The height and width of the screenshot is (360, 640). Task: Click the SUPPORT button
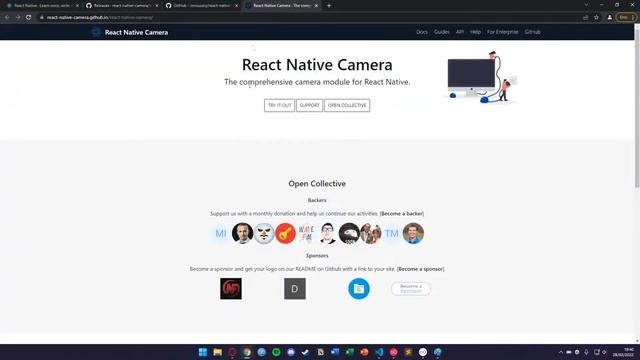pos(309,105)
